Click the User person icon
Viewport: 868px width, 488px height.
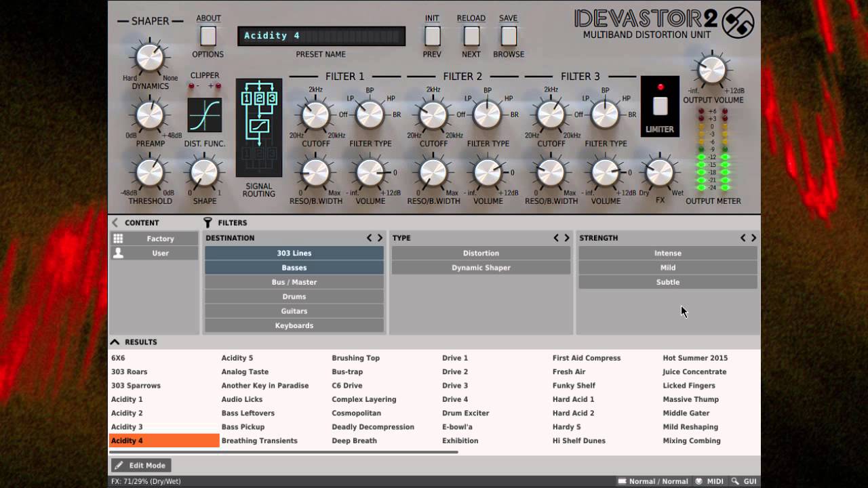118,253
